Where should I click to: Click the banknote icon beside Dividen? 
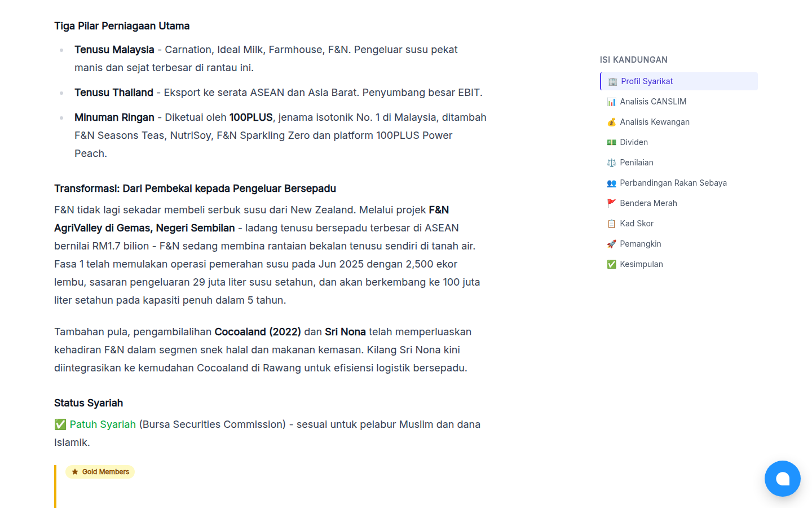[x=611, y=143]
